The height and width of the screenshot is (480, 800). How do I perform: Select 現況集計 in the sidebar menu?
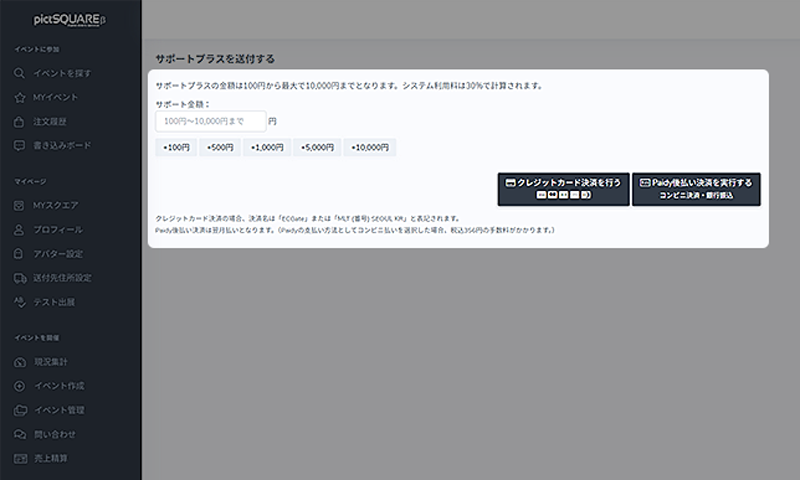[x=50, y=362]
